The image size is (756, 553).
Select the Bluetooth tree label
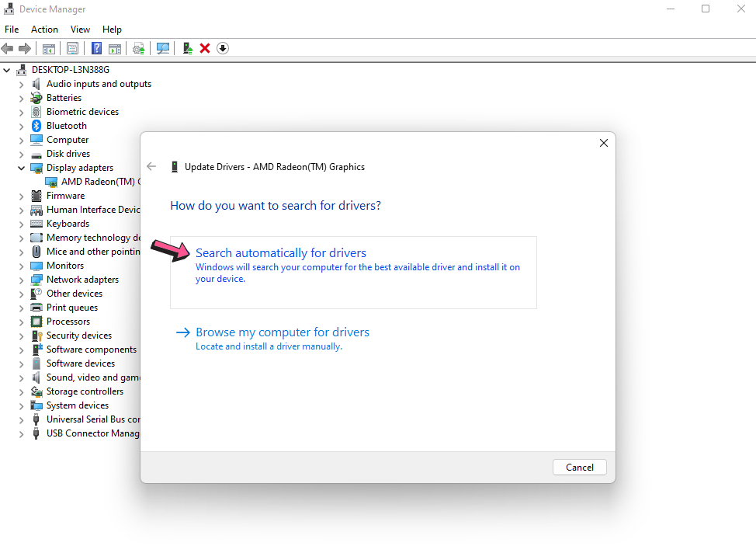pos(67,126)
